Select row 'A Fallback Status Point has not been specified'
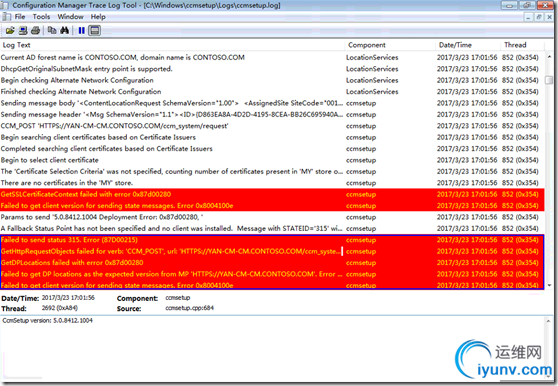The image size is (558, 386). [272, 228]
